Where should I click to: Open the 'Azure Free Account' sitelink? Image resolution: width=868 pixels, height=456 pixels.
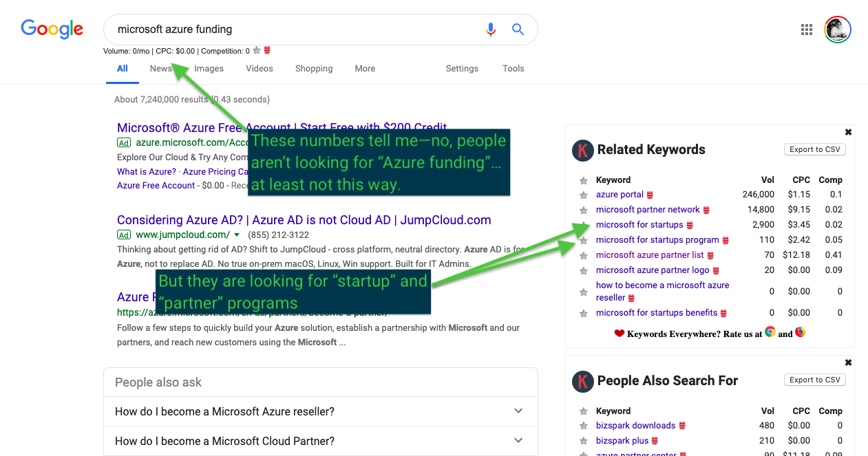(x=156, y=186)
